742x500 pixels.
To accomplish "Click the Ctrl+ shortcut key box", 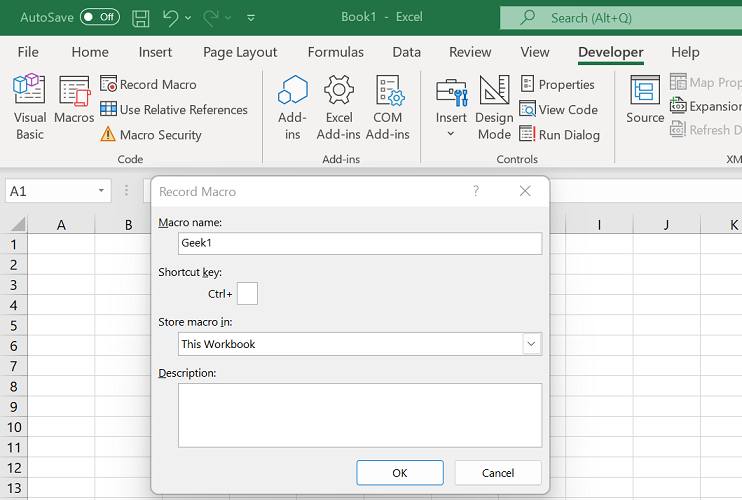I will tap(247, 293).
